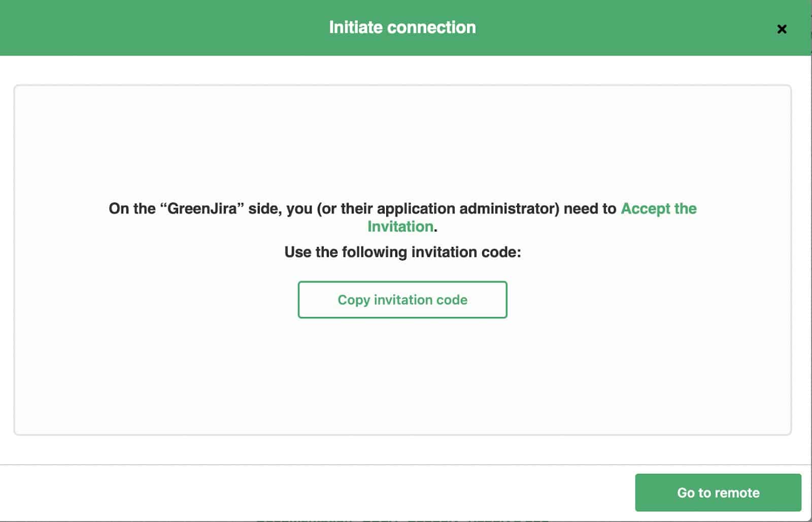Click the Initiate connection title
The width and height of the screenshot is (812, 522).
(x=402, y=27)
